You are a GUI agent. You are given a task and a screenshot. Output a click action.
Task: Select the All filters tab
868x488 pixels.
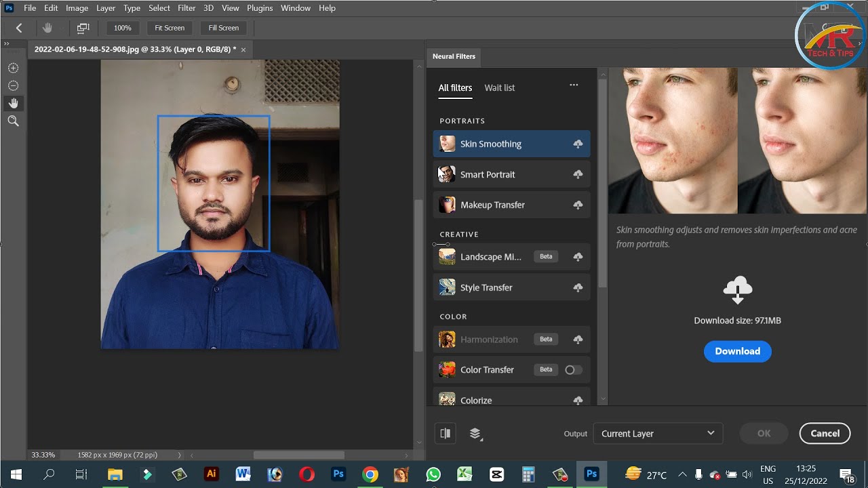[455, 88]
